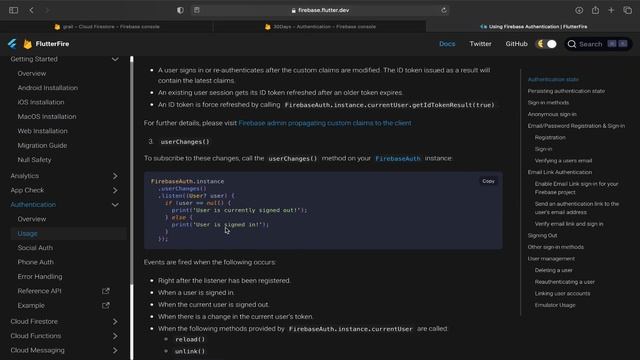Viewport: 640px width, 360px height.
Task: Open Migration Guide in the sidebar
Action: coord(42,145)
